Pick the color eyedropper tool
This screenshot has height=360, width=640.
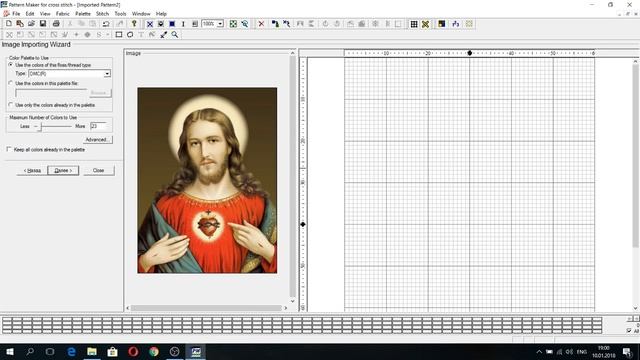164,35
